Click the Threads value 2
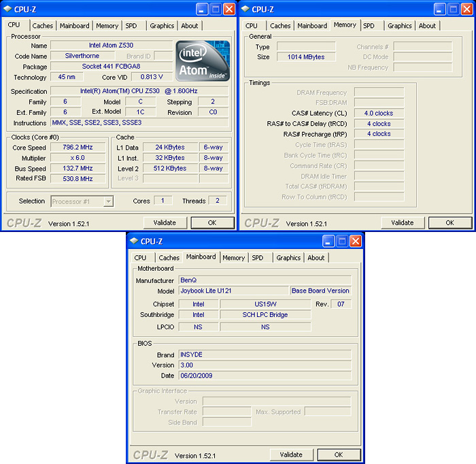476x464 pixels. [218, 201]
